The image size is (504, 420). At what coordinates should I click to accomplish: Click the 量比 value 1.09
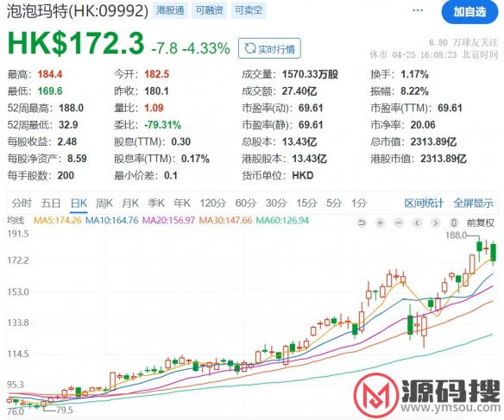point(154,108)
